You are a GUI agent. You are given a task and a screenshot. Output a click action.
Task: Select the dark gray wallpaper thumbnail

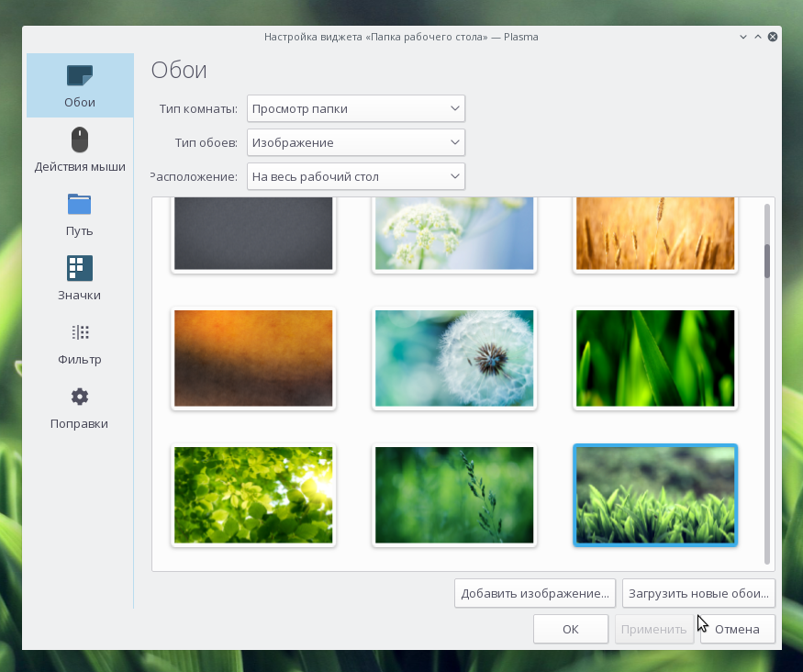click(x=253, y=233)
